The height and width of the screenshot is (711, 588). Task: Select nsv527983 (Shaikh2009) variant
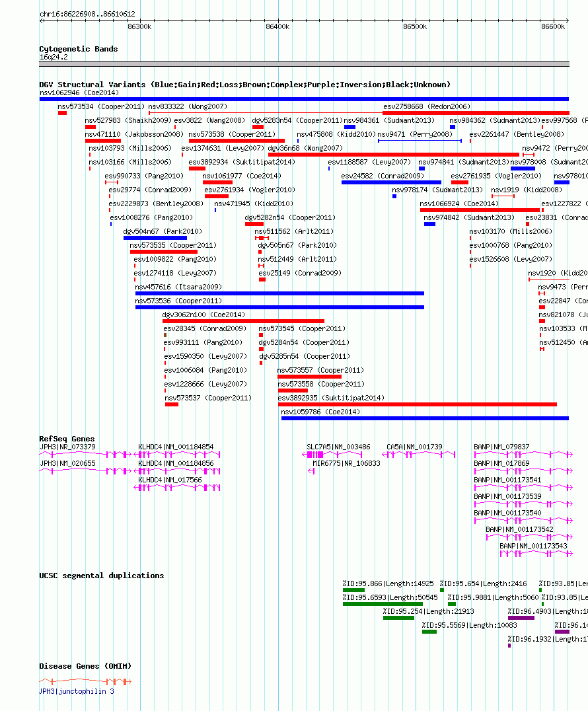[x=128, y=121]
